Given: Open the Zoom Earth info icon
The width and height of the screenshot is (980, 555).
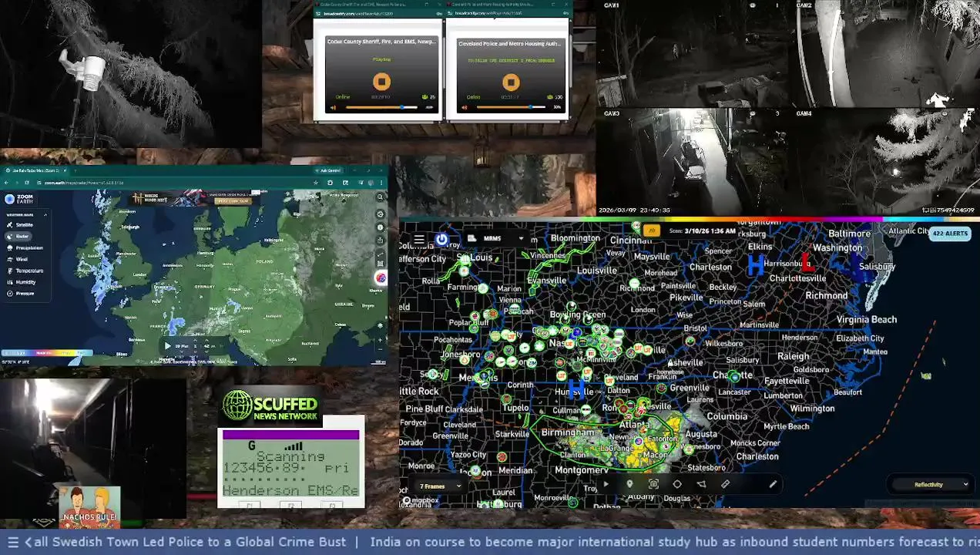Looking at the screenshot, I should pyautogui.click(x=380, y=227).
